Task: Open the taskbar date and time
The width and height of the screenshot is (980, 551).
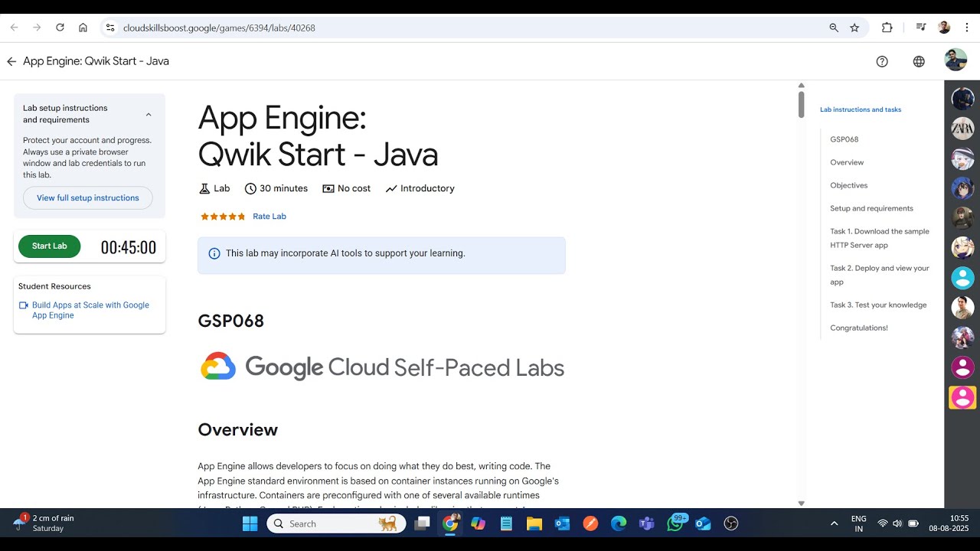Action: point(949,523)
